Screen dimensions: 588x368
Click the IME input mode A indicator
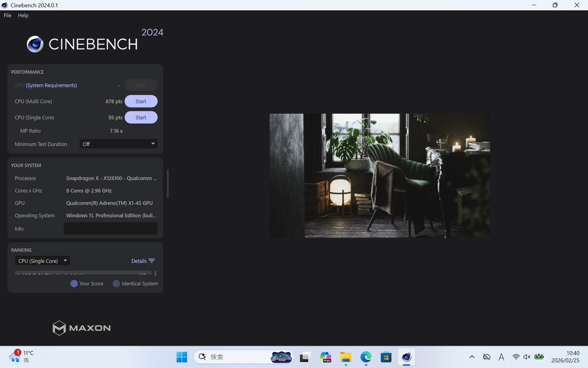point(501,357)
